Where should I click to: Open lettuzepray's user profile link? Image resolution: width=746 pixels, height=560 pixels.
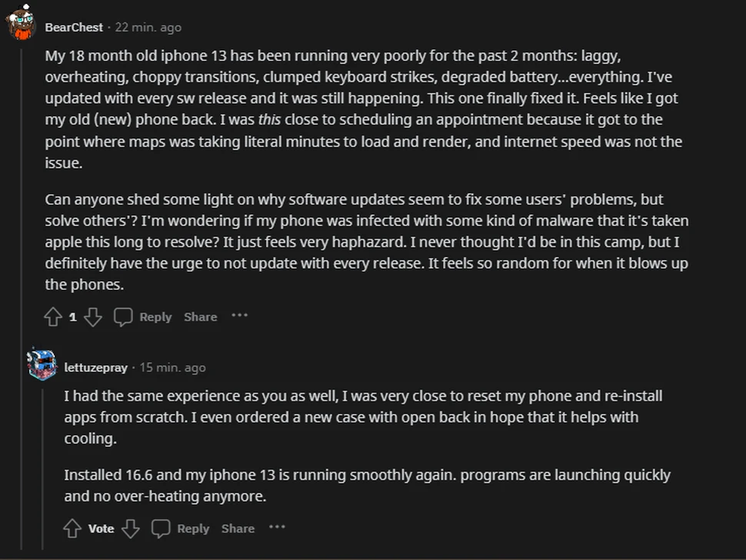point(95,368)
